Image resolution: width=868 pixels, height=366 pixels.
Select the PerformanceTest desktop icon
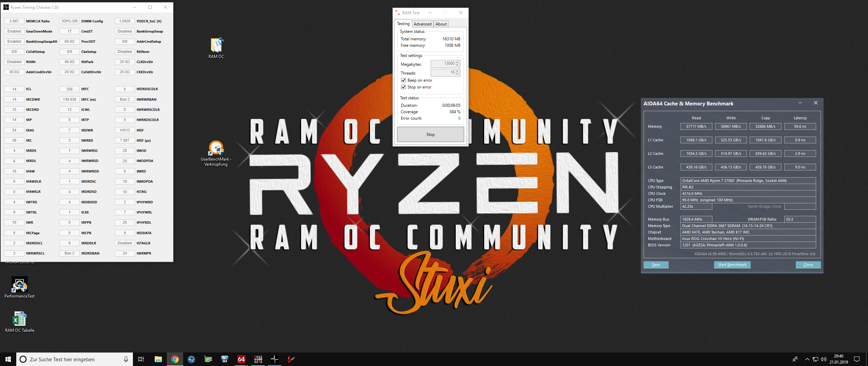click(19, 285)
